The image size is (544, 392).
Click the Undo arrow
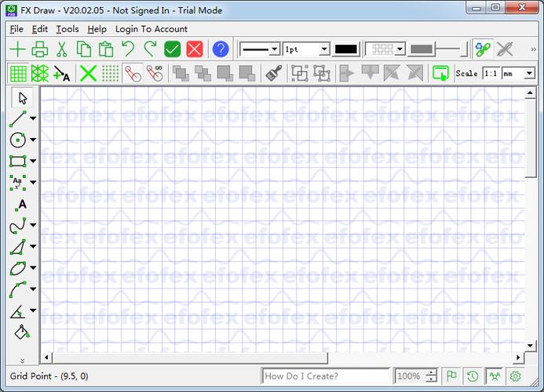128,49
